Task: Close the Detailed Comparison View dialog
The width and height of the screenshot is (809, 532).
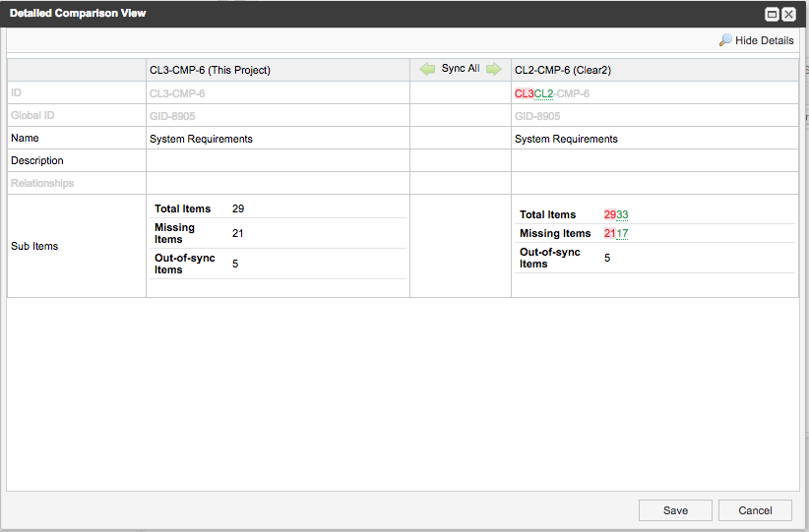Action: pos(789,14)
